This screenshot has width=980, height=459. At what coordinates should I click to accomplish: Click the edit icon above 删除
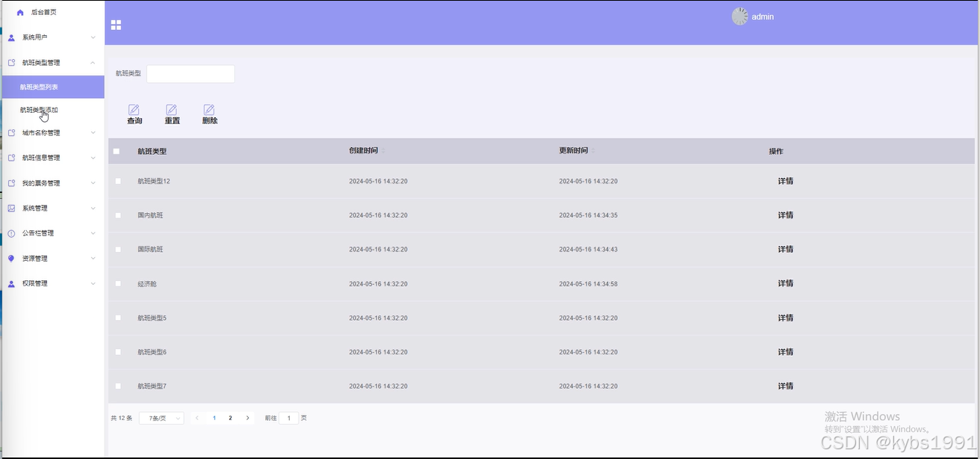tap(209, 110)
